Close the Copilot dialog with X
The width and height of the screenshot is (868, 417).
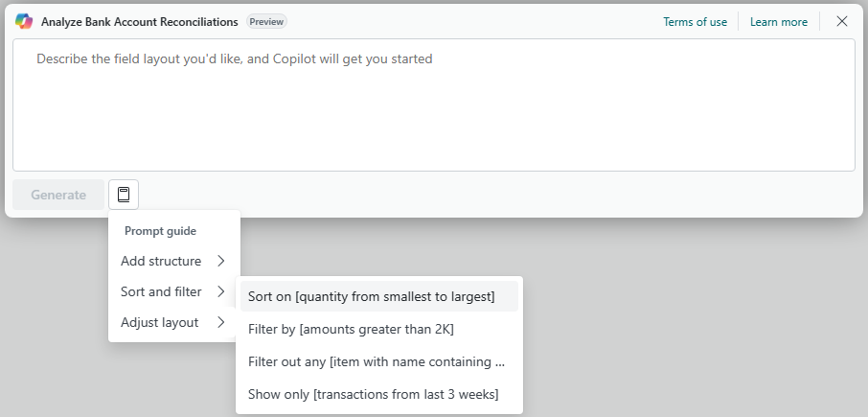(x=842, y=22)
